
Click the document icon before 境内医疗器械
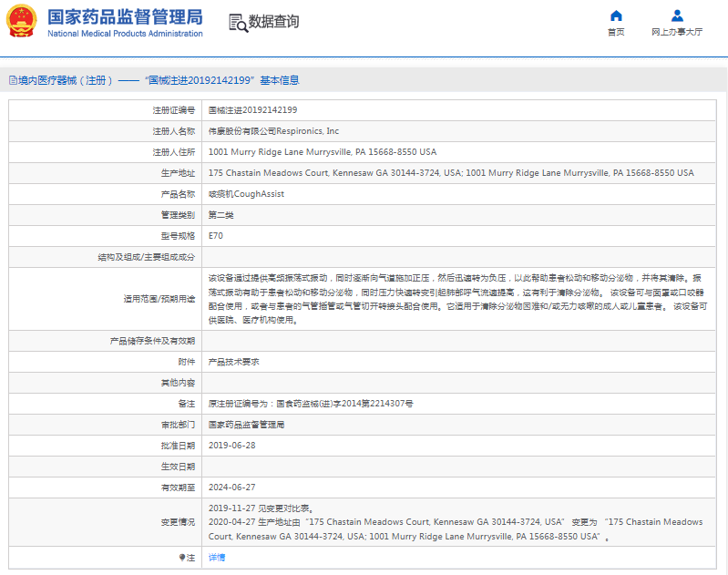pos(13,80)
